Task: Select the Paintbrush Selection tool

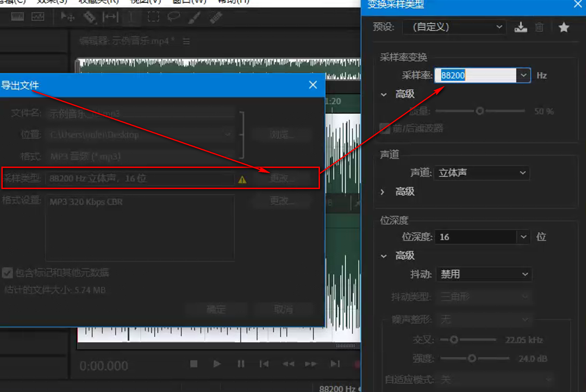Action: [194, 17]
